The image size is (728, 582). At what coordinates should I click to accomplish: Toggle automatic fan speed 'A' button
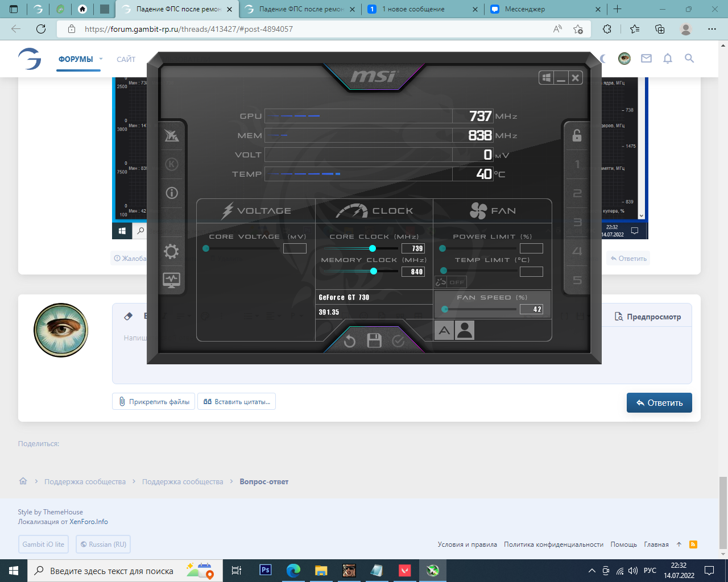click(444, 330)
